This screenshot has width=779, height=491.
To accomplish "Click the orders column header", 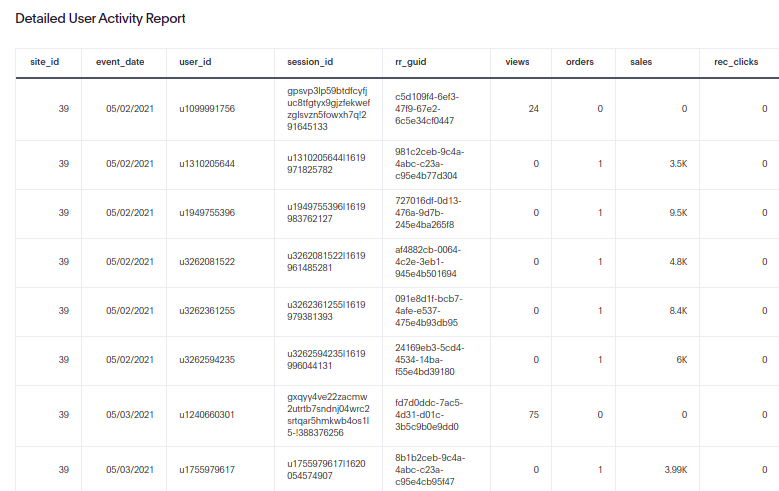I will (x=579, y=62).
